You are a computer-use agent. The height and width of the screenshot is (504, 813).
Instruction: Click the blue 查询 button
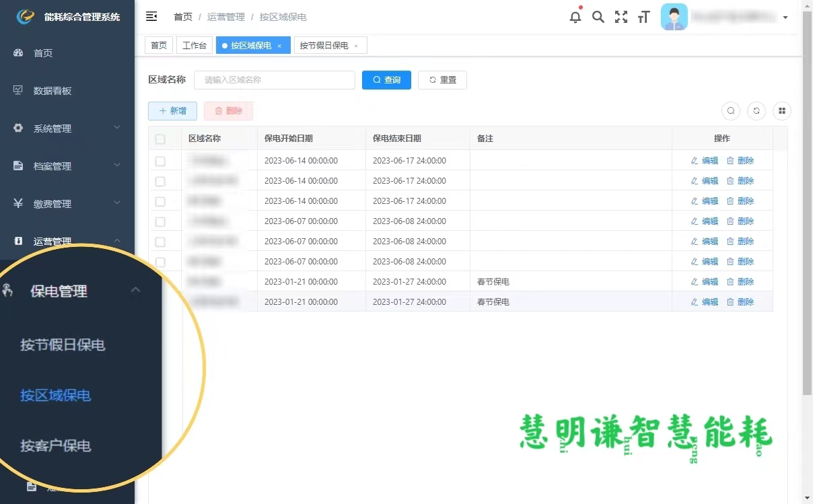pyautogui.click(x=386, y=80)
